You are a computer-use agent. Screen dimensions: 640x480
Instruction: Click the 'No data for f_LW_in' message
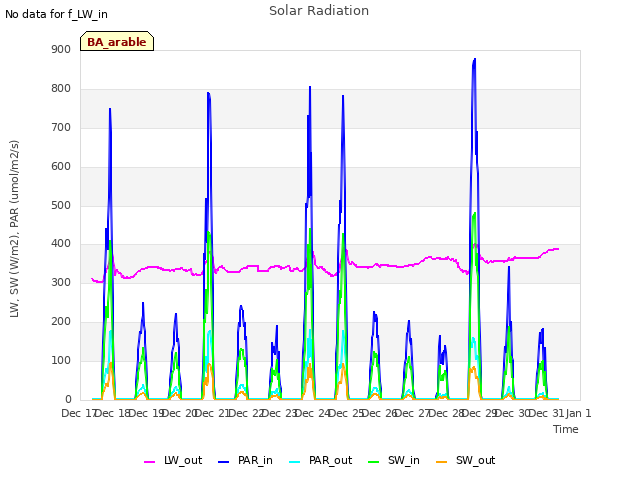pyautogui.click(x=56, y=14)
